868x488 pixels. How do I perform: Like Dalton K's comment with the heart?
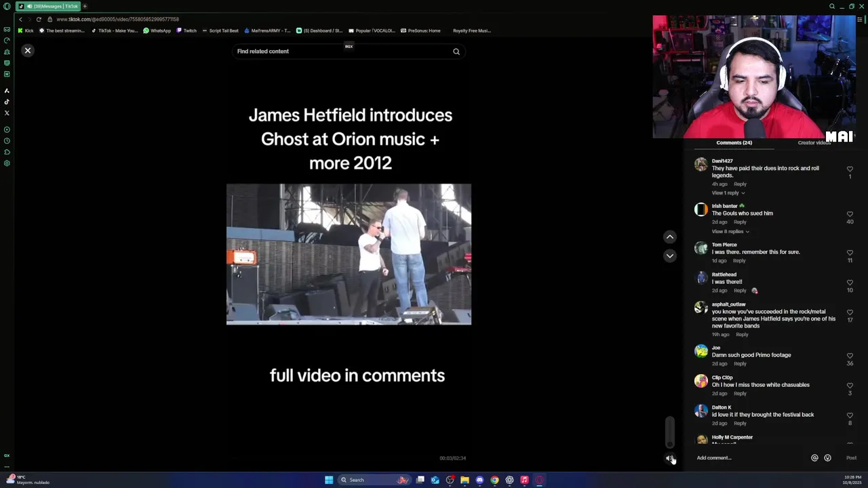pyautogui.click(x=850, y=415)
